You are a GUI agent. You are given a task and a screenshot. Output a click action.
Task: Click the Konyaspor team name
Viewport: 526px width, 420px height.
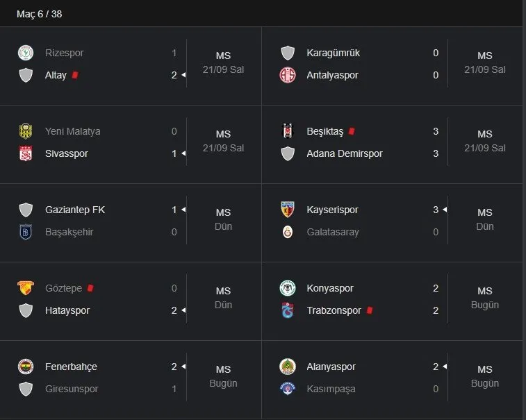330,288
